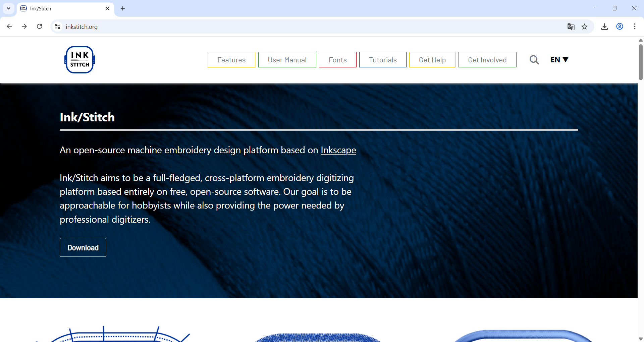Open the Fonts menu item

click(x=338, y=60)
